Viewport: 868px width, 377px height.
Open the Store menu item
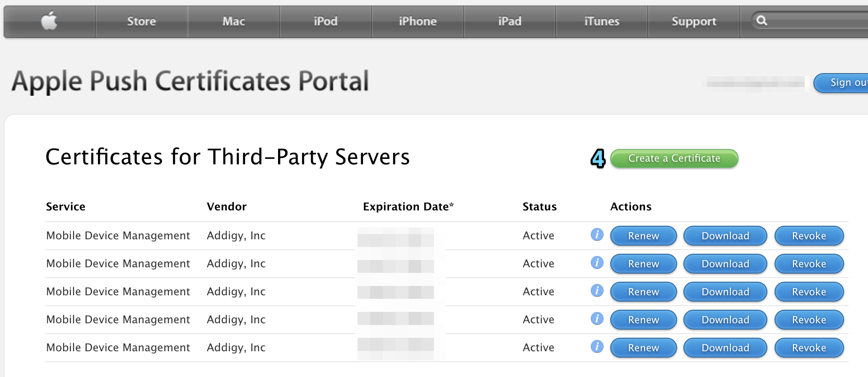141,21
